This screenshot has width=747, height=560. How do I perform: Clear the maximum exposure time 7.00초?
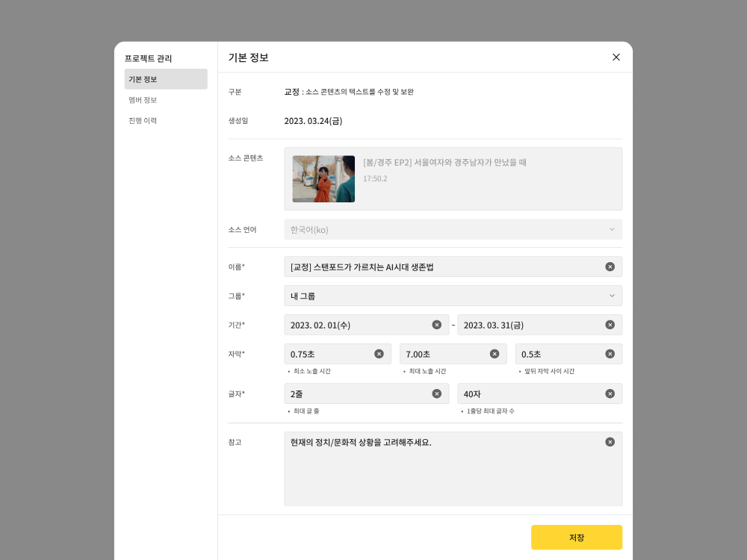pos(494,354)
